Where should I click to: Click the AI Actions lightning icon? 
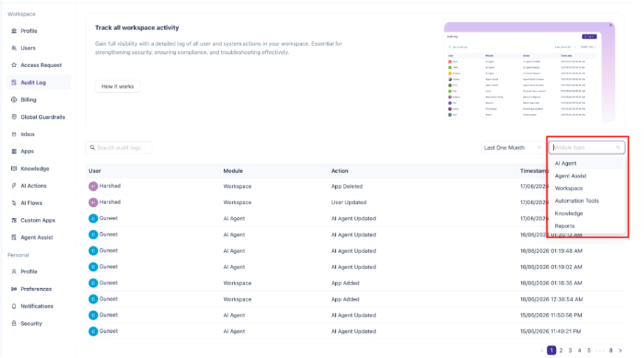click(14, 186)
